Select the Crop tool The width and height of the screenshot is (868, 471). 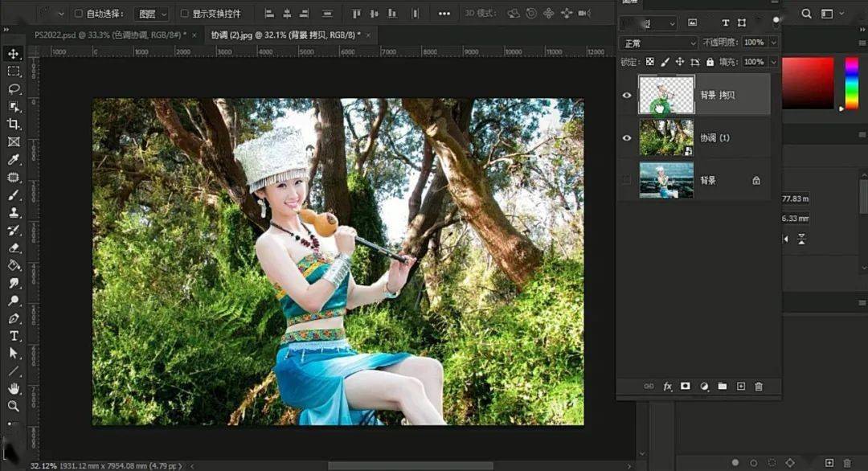coord(14,125)
